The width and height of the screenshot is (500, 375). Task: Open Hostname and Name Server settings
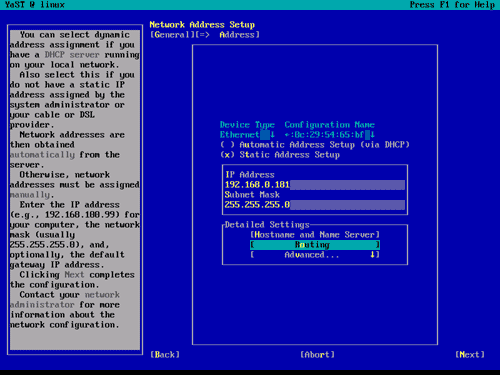pos(315,235)
